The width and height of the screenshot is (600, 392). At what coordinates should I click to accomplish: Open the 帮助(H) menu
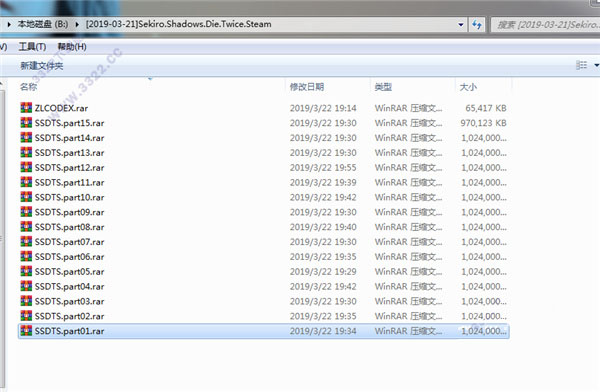click(72, 47)
